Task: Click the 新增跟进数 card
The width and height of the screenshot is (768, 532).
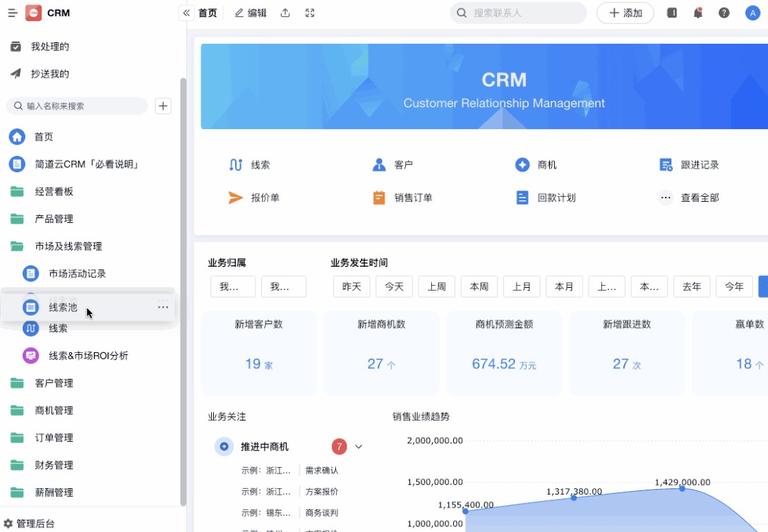Action: (627, 353)
